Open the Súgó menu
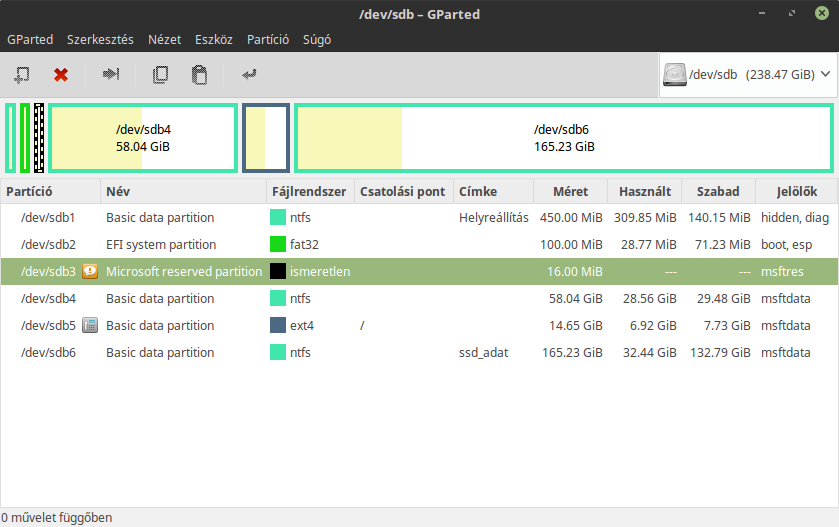 317,40
